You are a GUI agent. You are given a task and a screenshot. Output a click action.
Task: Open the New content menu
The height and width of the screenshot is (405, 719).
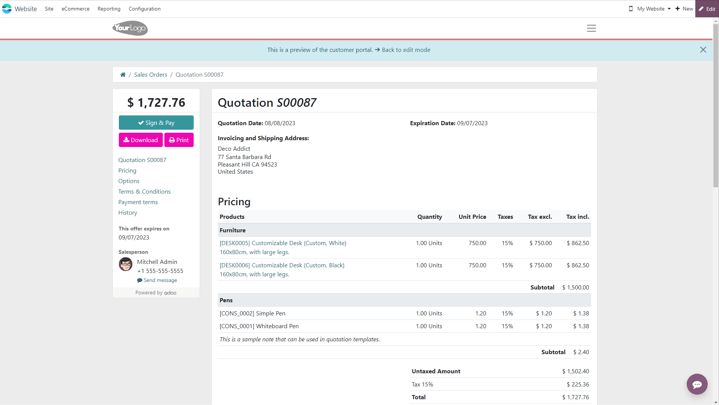pyautogui.click(x=685, y=9)
